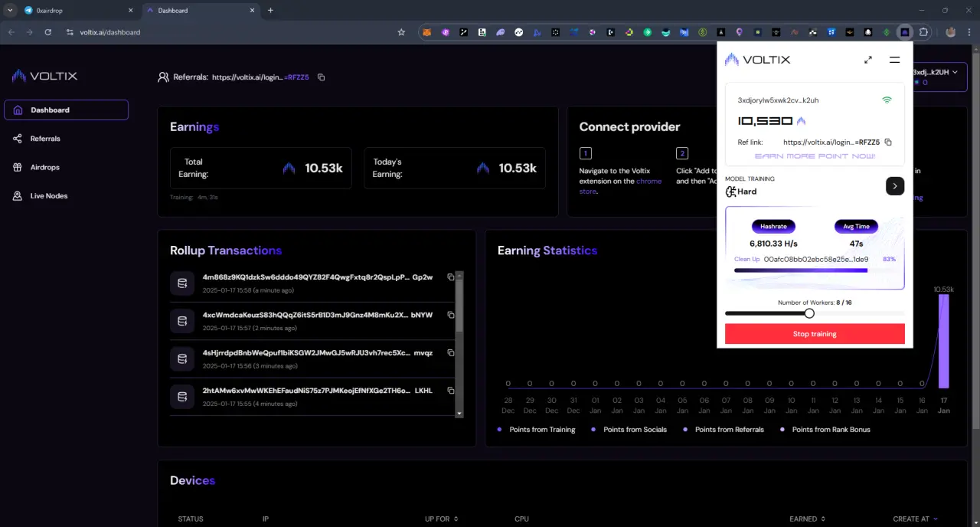Screen dimensions: 980x527
Task: Click the wallet address 3xdjorylw5xwk2cv...k2uh
Action: point(778,100)
